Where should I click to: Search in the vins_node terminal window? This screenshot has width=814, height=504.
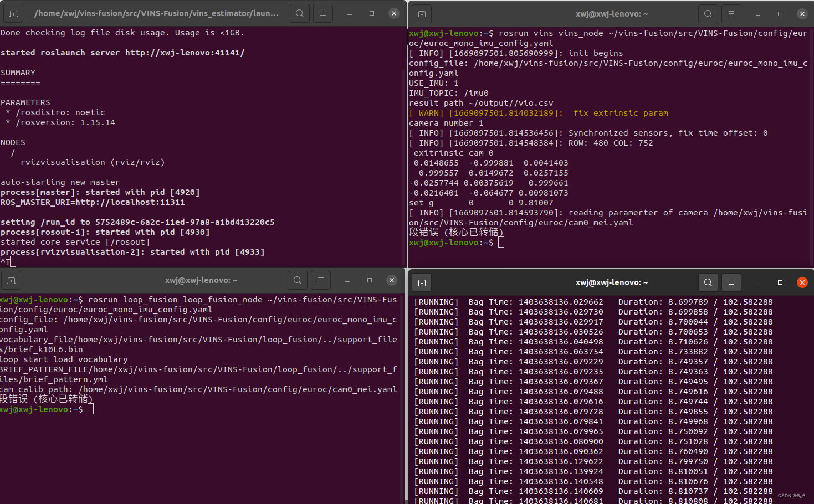(708, 14)
